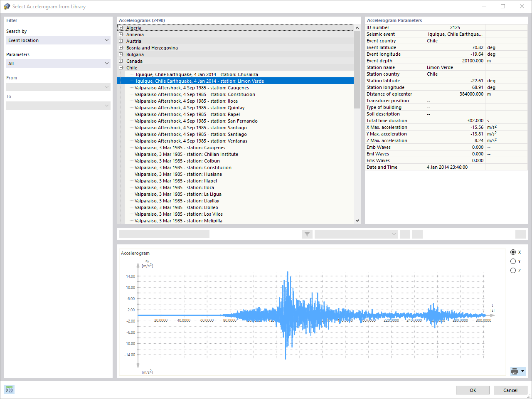Select Valparaiso Aftershock, station Quintay

[x=190, y=108]
